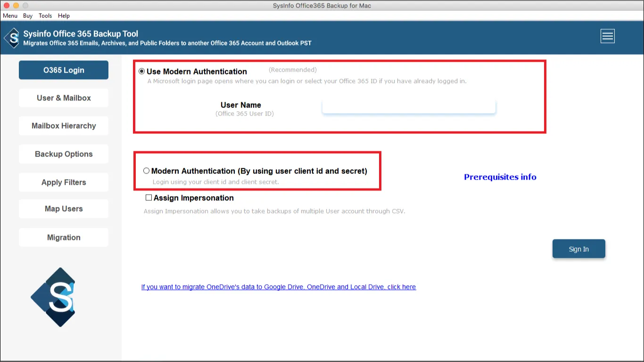
Task: Switch to the Migration step
Action: click(64, 238)
